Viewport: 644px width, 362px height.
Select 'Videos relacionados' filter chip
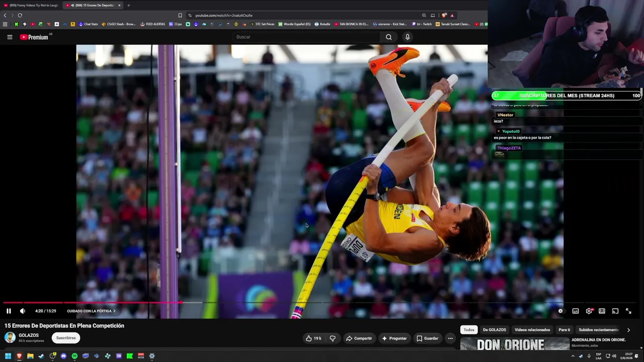tap(532, 330)
